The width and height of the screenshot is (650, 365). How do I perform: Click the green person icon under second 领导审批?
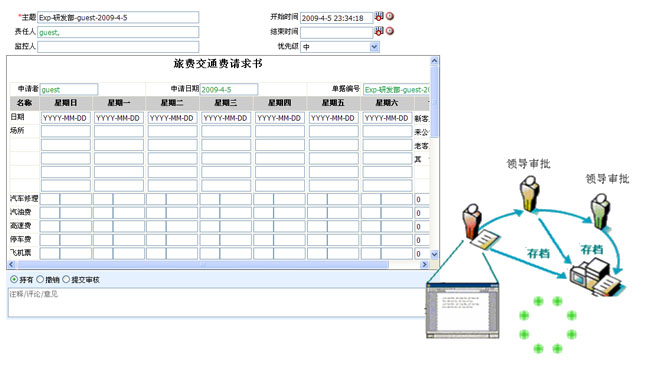click(601, 211)
